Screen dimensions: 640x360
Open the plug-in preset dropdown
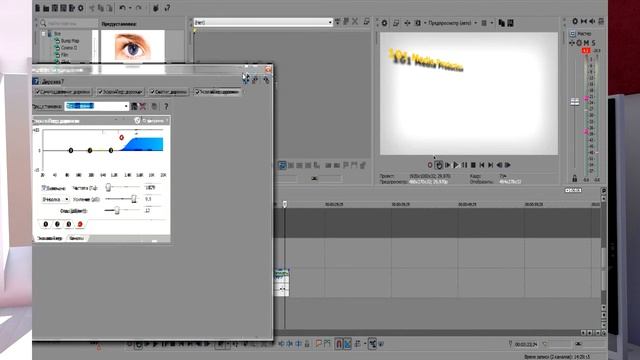point(126,107)
